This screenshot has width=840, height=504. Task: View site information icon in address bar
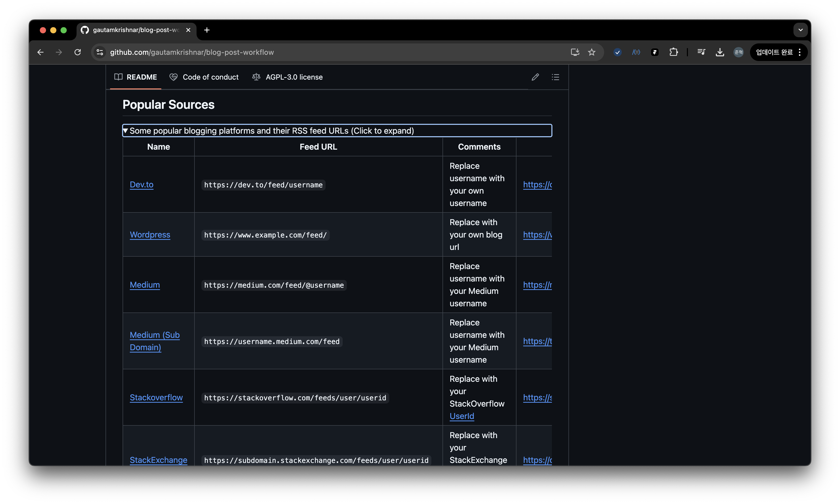pos(100,52)
